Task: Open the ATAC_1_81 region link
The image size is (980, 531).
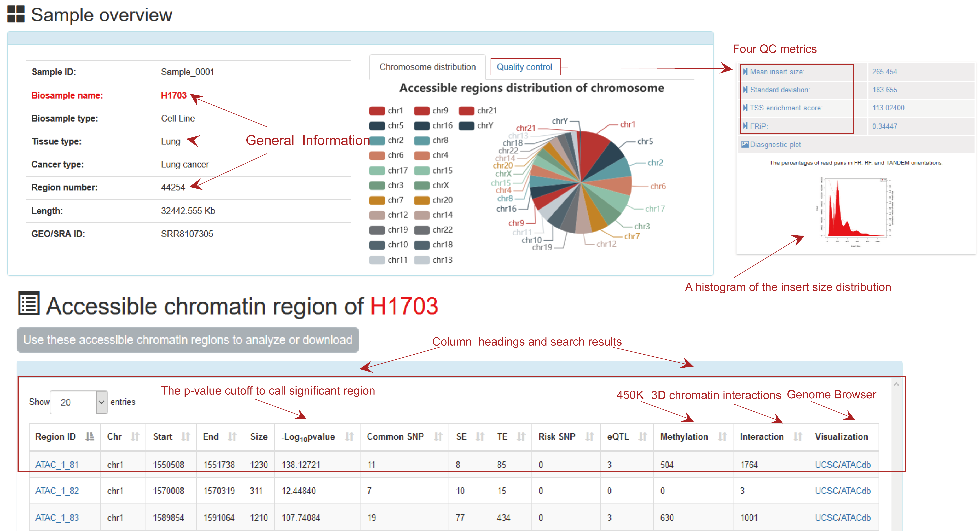Action: [57, 465]
